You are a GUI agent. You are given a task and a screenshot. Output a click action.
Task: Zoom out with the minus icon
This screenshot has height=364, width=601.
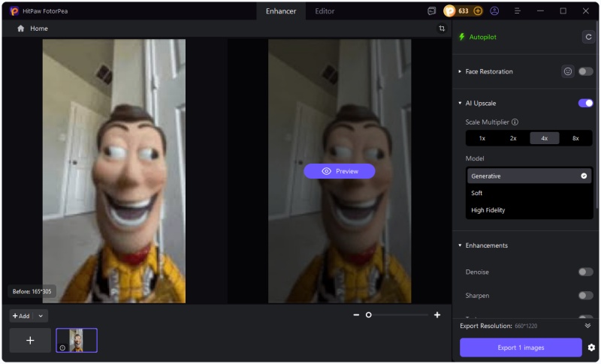point(356,315)
